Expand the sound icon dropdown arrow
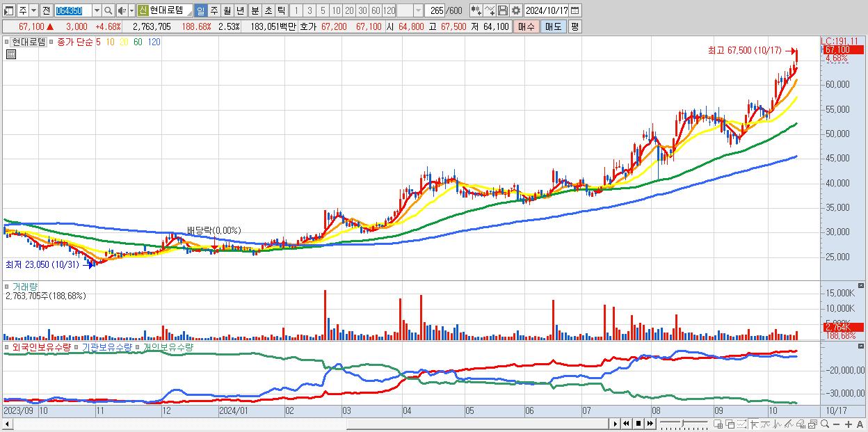The image size is (868, 432). pos(131,10)
